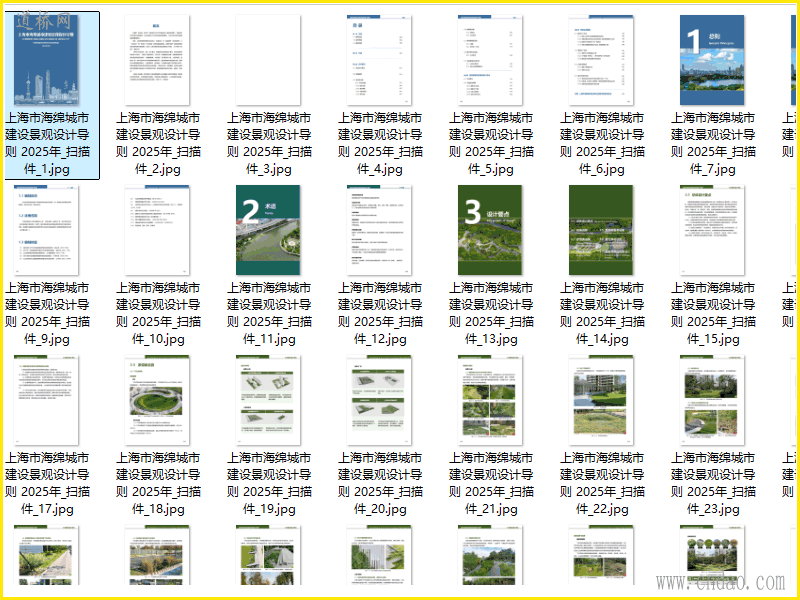Viewport: 800px width, 600px height.
Task: Select the thumbnail of 扫描件_21.jpg
Action: 490,400
